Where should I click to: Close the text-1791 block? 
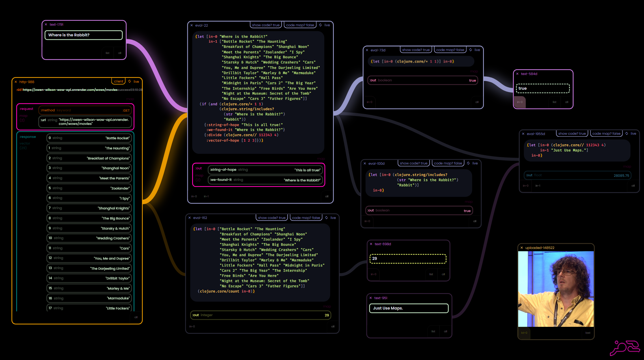pyautogui.click(x=46, y=25)
